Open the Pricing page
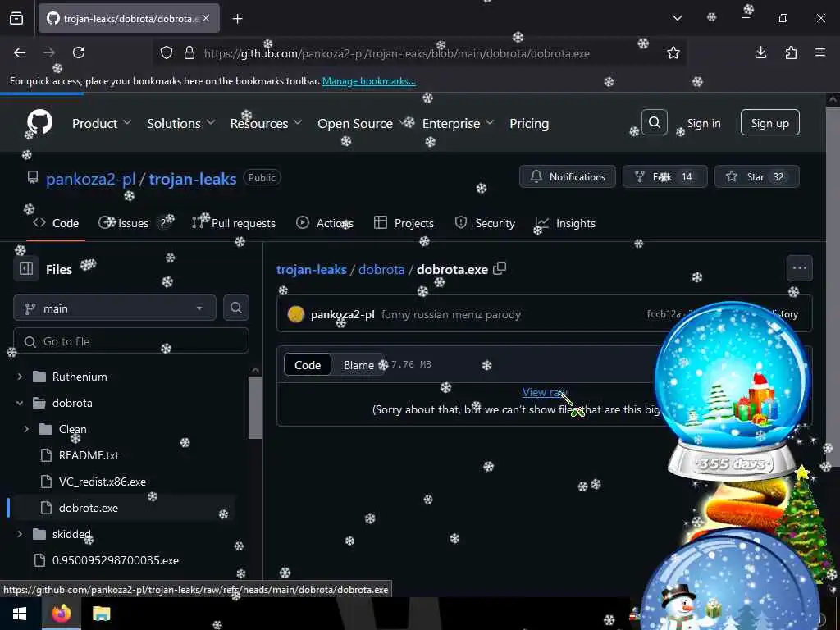 (x=529, y=123)
